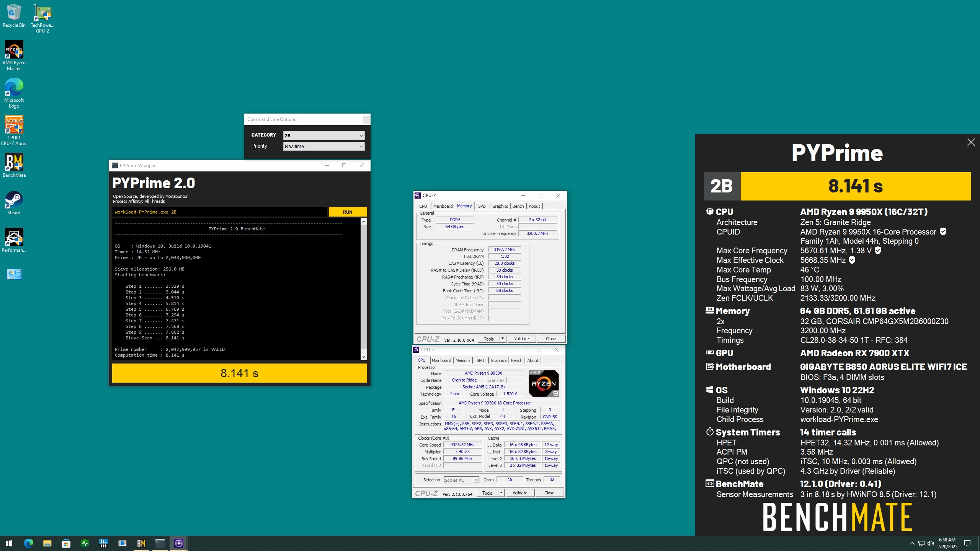Open the Priority dropdown set to Realtime
The width and height of the screenshot is (980, 551).
(323, 146)
